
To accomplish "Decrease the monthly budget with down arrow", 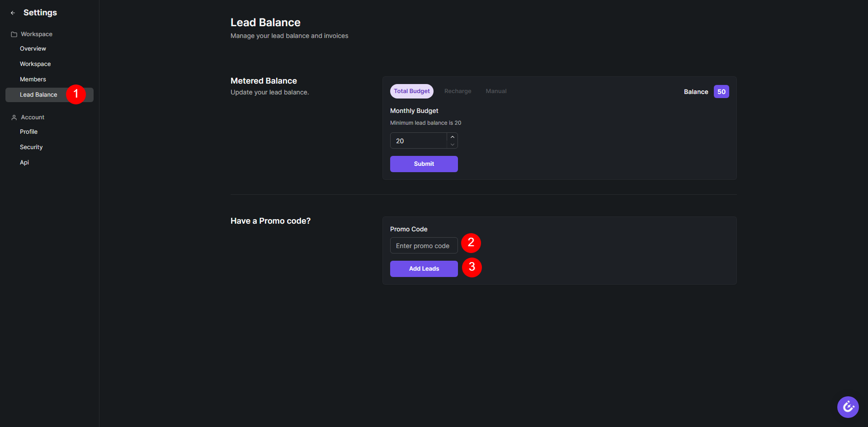I will point(453,145).
